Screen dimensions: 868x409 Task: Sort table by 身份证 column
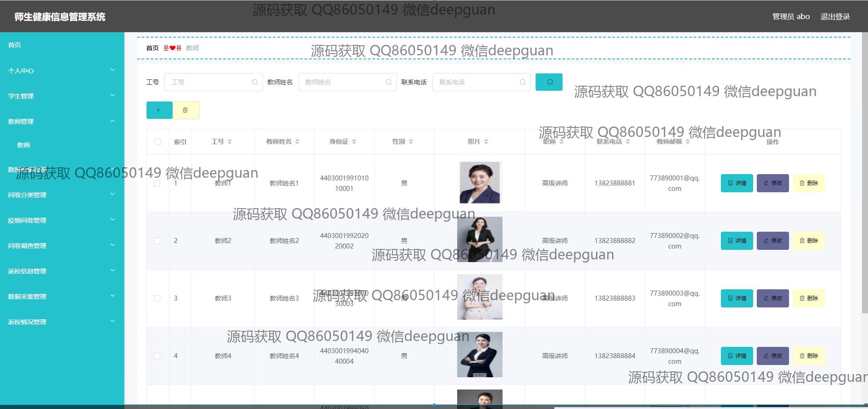354,141
